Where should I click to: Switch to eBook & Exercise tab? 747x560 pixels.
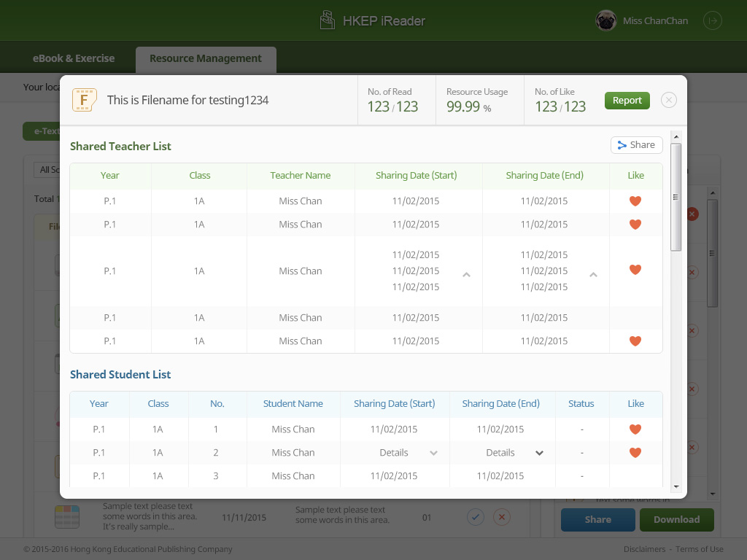pos(74,58)
